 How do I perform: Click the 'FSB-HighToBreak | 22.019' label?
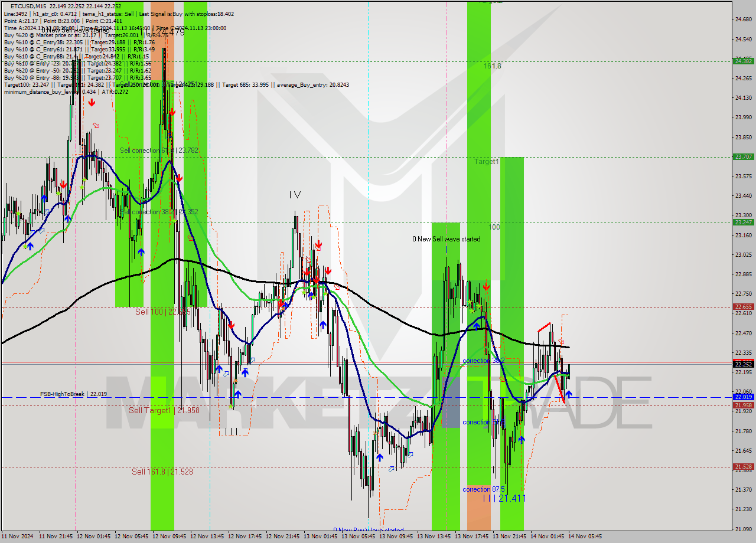pyautogui.click(x=74, y=394)
